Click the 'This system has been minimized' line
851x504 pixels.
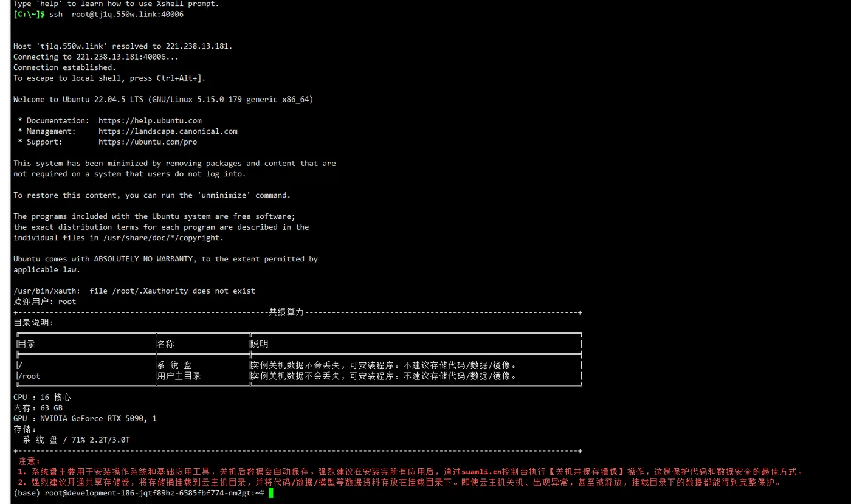[174, 163]
